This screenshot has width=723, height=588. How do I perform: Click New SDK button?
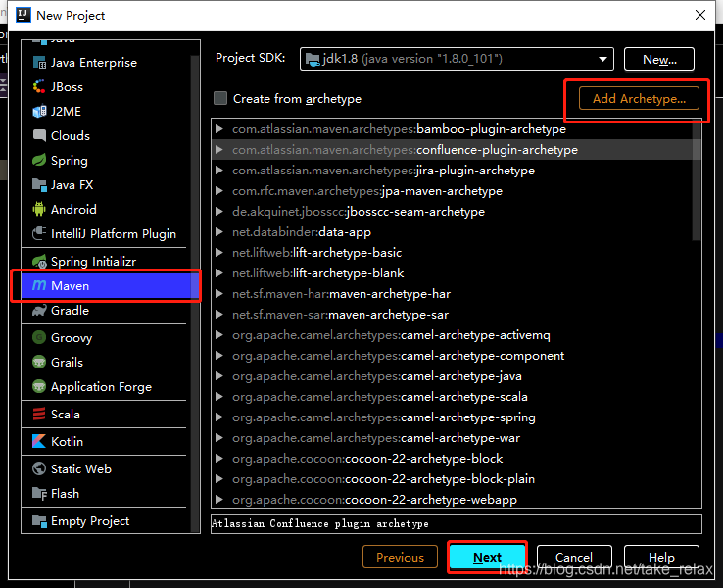point(659,59)
